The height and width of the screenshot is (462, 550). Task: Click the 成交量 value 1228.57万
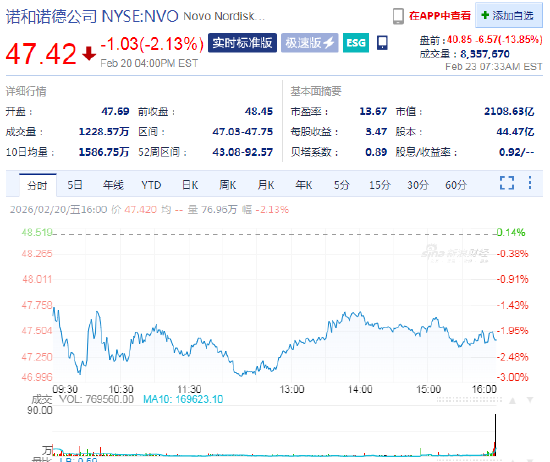click(104, 132)
